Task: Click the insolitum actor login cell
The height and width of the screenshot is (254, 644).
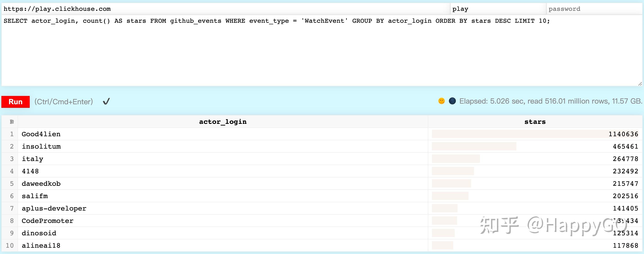Action: [41, 146]
